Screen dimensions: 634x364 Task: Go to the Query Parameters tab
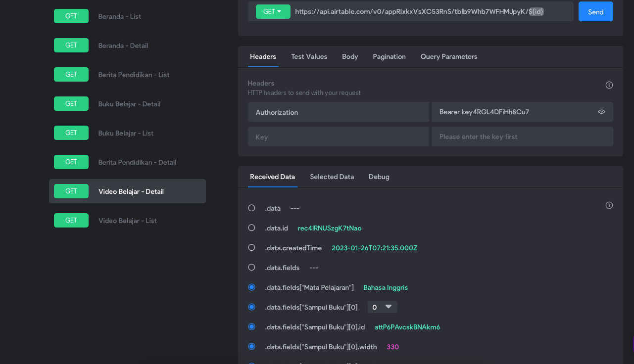pyautogui.click(x=449, y=56)
